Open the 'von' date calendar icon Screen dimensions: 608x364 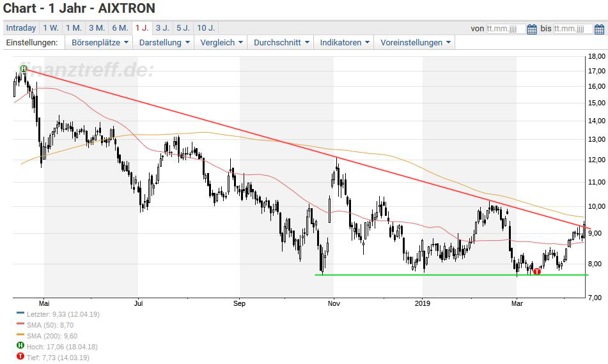pos(532,29)
